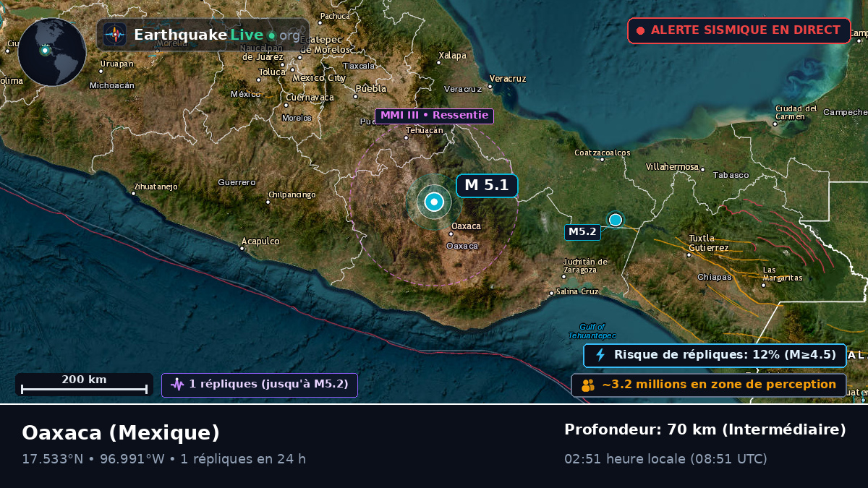The image size is (868, 488).
Task: Click the MMI III • Ressentie label
Action: (434, 116)
